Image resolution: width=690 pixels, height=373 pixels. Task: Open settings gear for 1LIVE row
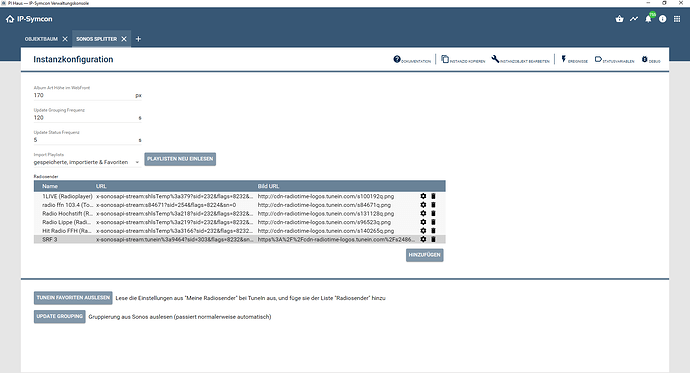click(423, 196)
